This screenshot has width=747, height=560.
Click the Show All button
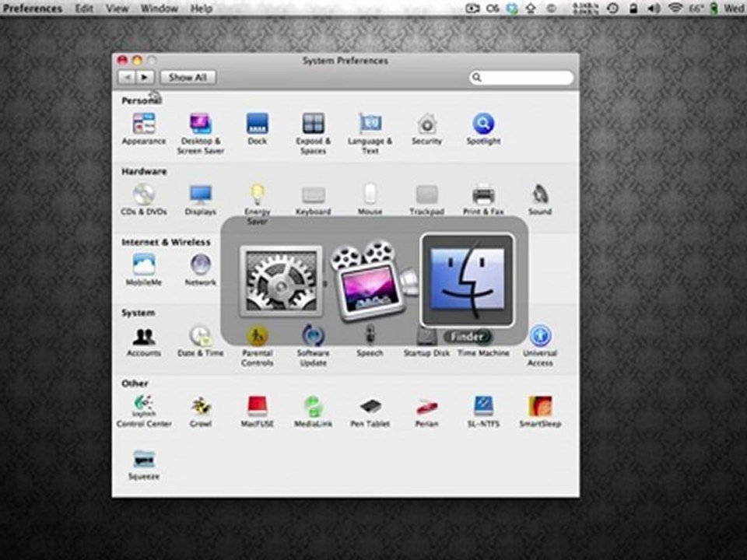click(x=188, y=77)
